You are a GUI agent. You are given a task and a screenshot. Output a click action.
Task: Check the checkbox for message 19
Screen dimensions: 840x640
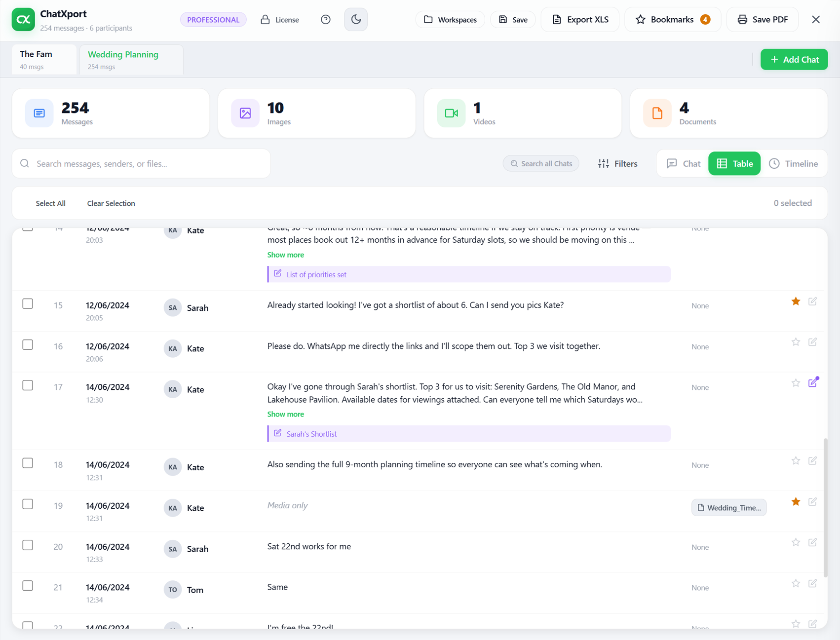point(28,504)
